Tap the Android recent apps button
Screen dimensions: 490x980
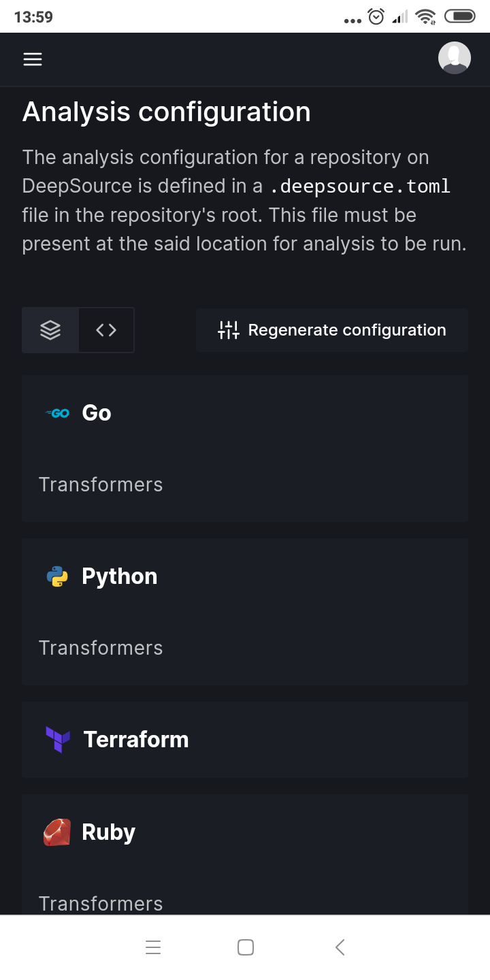(153, 947)
